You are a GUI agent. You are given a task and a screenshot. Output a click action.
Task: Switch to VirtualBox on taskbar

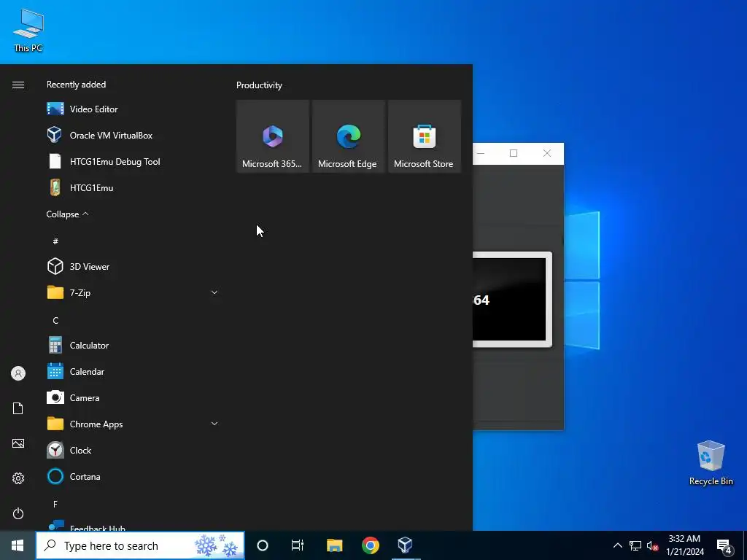point(406,545)
